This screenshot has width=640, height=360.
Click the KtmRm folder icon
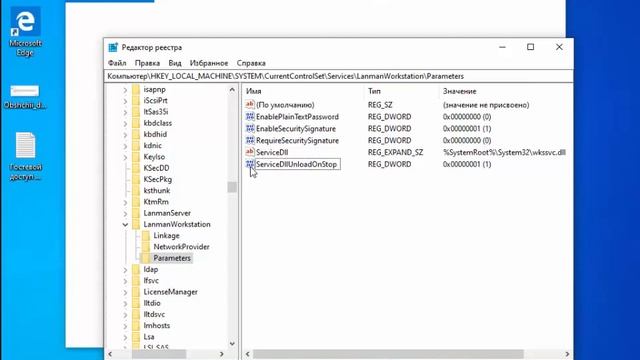tap(136, 202)
